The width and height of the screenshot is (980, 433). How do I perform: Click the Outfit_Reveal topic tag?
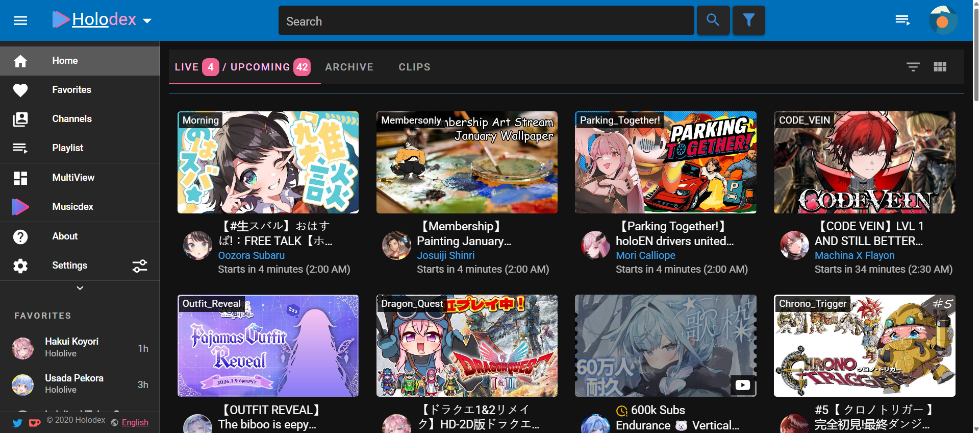[x=212, y=303]
